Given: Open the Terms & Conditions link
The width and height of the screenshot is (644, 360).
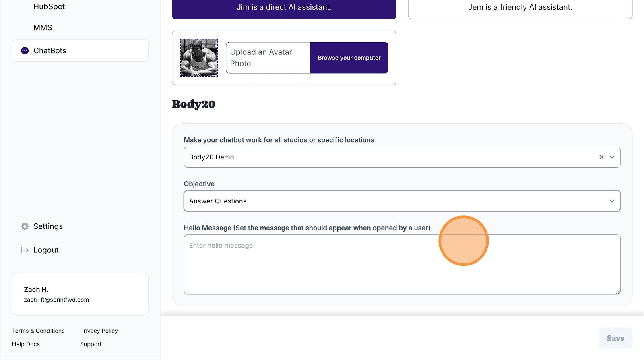Looking at the screenshot, I should click(38, 331).
